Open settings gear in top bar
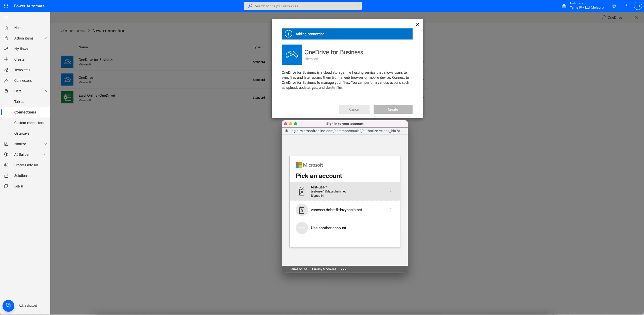Screen dimensions: 644x315 [614, 6]
